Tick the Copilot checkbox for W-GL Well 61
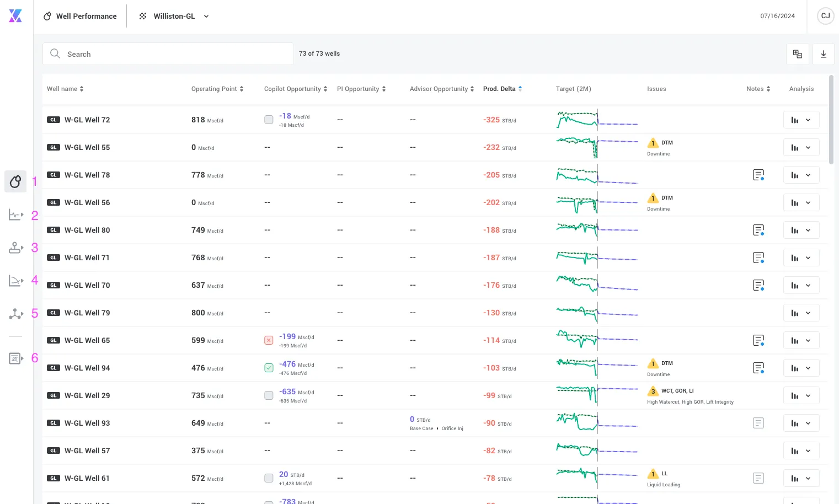Image resolution: width=839 pixels, height=504 pixels. tap(269, 478)
